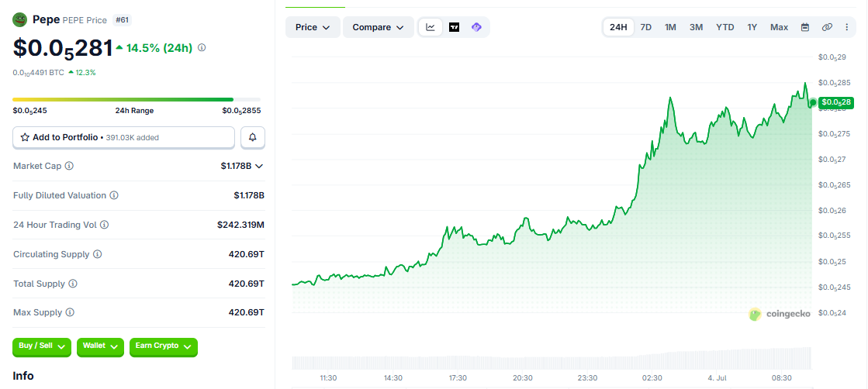Screen dimensions: 868x389
Task: Open the Buy / Sell dropdown
Action: tap(42, 346)
